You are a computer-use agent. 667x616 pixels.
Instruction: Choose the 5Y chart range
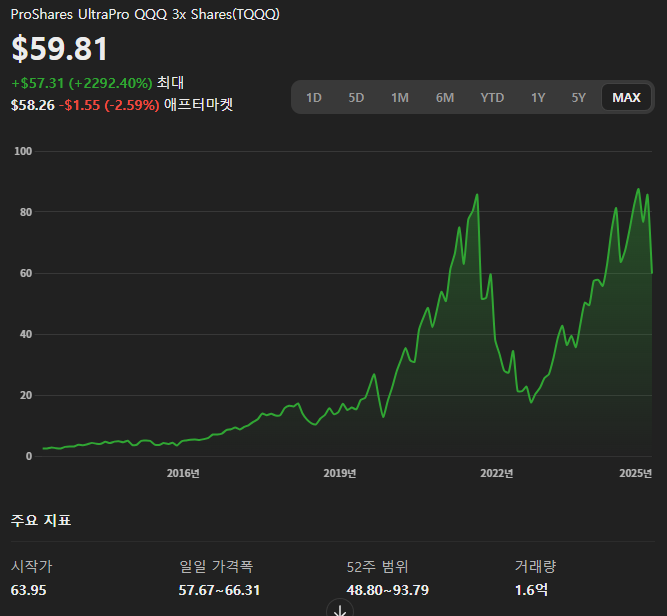pos(579,97)
